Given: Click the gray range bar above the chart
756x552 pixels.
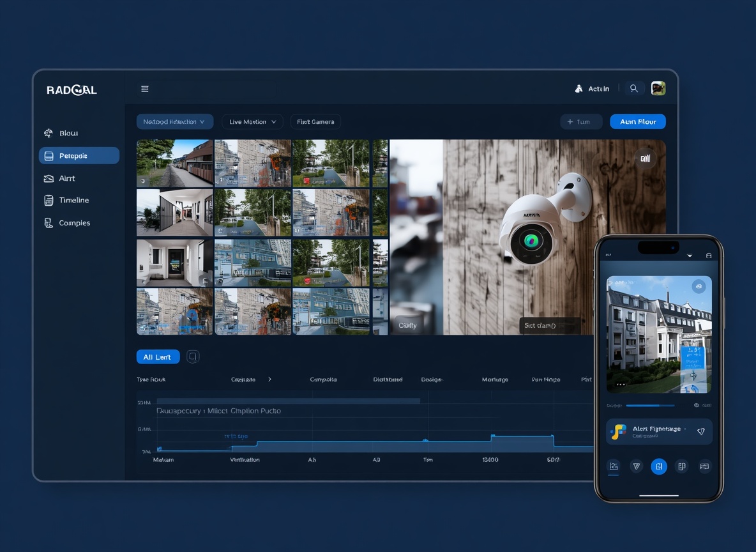Looking at the screenshot, I should 289,401.
